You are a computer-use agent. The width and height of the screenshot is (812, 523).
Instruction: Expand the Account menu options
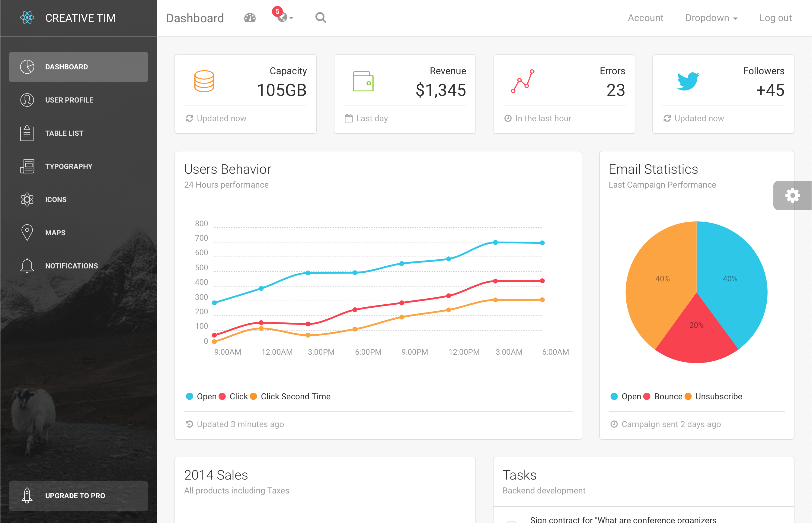tap(644, 18)
